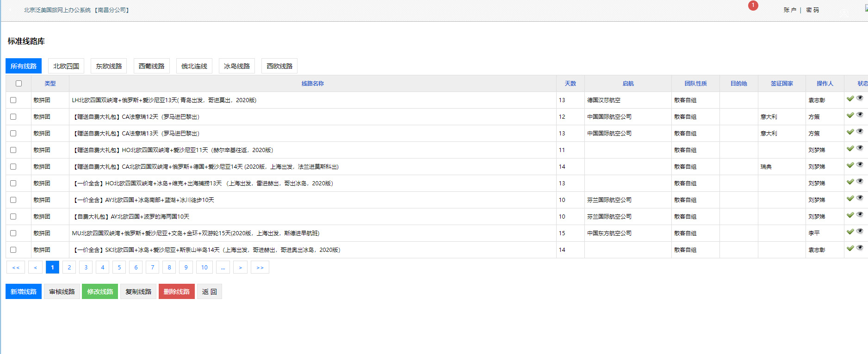The width and height of the screenshot is (868, 354).
Task: Click the green checkmark in the AY北欧四国+波罗的海 row
Action: point(850,215)
